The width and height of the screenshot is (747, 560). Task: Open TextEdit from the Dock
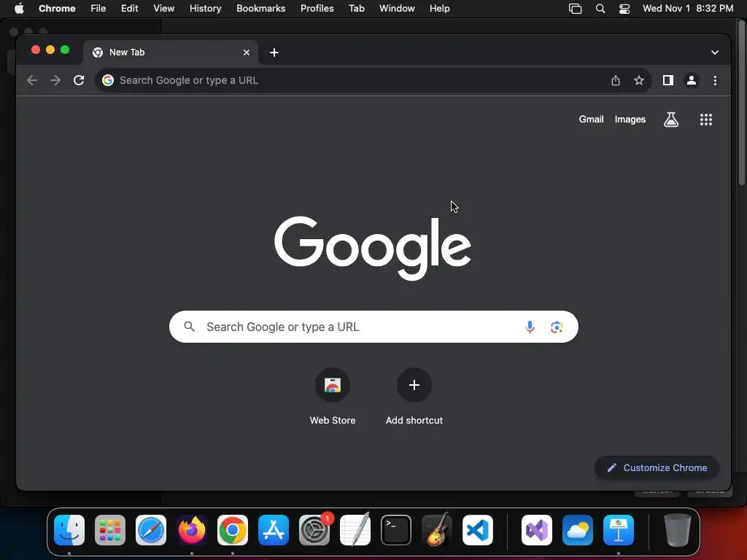(355, 529)
